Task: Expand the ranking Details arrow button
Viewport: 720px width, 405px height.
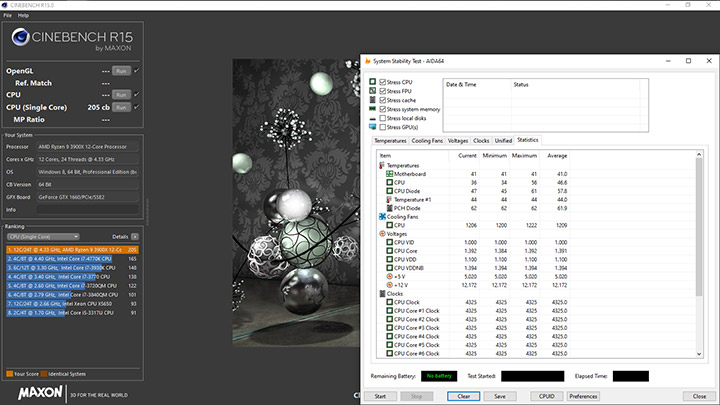Action: click(137, 236)
